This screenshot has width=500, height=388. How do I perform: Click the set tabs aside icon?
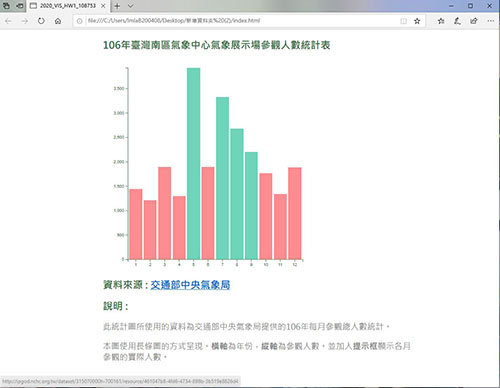[x=20, y=6]
